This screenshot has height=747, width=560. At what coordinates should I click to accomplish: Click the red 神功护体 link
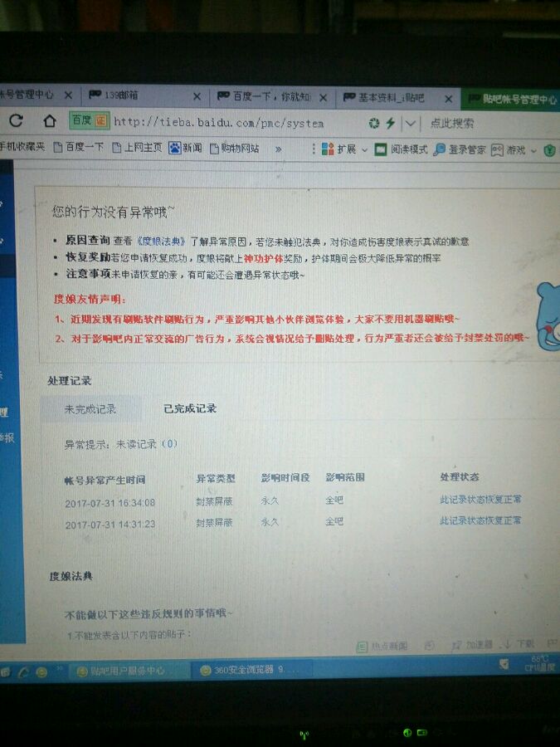coord(263,258)
